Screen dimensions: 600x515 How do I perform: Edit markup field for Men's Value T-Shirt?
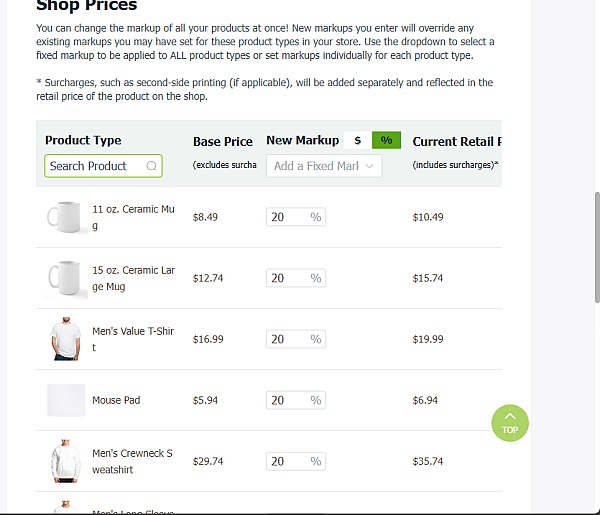pyautogui.click(x=296, y=339)
